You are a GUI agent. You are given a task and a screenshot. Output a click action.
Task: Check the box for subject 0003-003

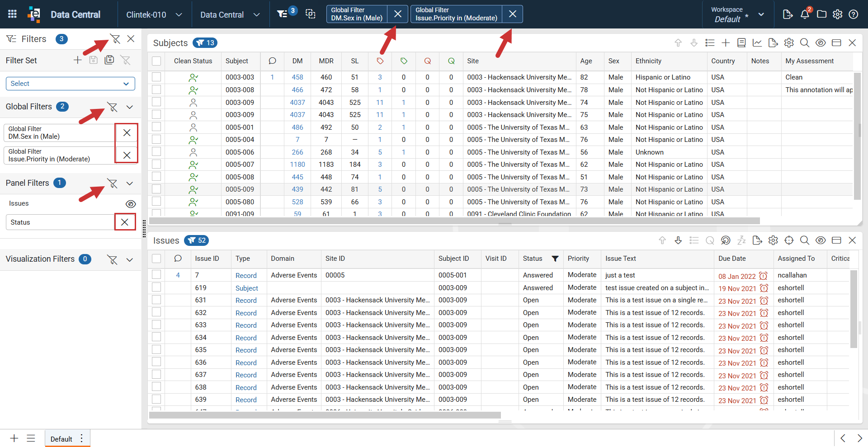[x=156, y=77]
